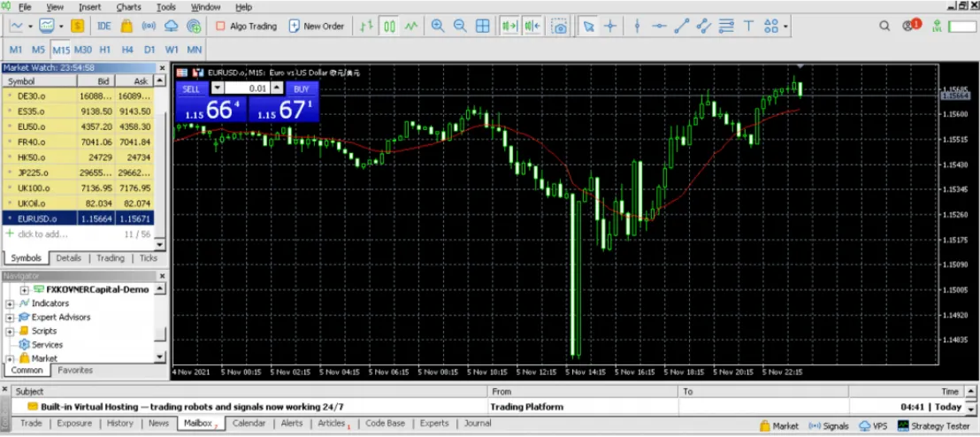Open the signal subscribe radar icon

pos(194,27)
